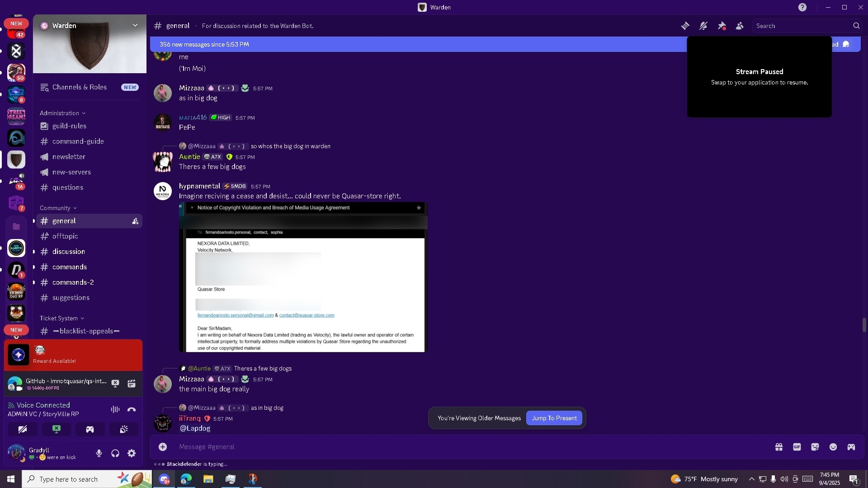The width and height of the screenshot is (868, 488).
Task: Click the message list scrollbar thumb
Action: click(864, 325)
